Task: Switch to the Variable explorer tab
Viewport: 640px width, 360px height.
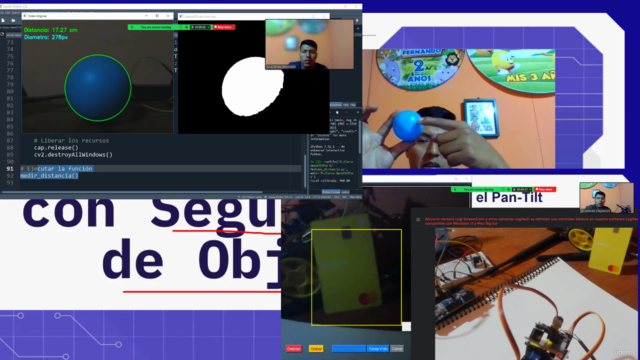Action: click(336, 105)
